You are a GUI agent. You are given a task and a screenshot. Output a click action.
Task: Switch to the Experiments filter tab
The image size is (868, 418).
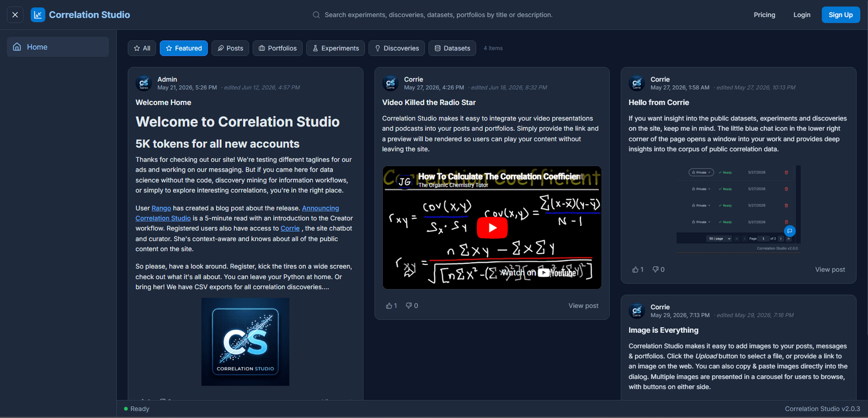(336, 48)
